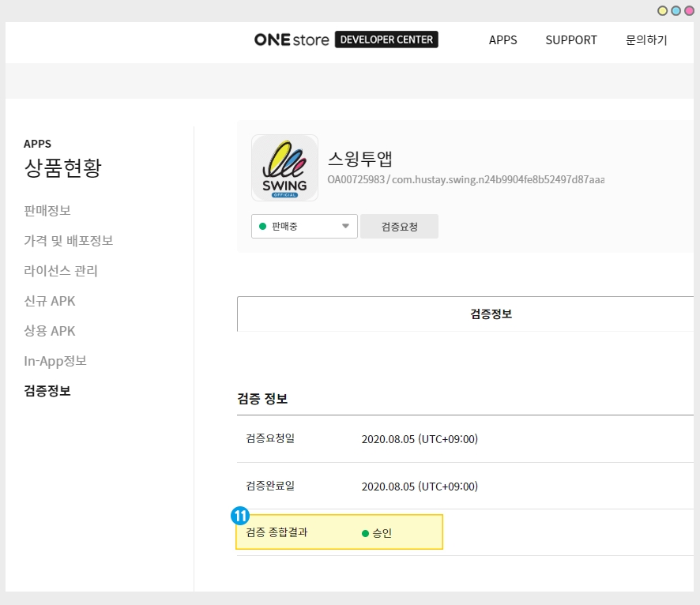Click the yellow window control dot
Viewport: 700px width, 605px height.
[x=663, y=10]
